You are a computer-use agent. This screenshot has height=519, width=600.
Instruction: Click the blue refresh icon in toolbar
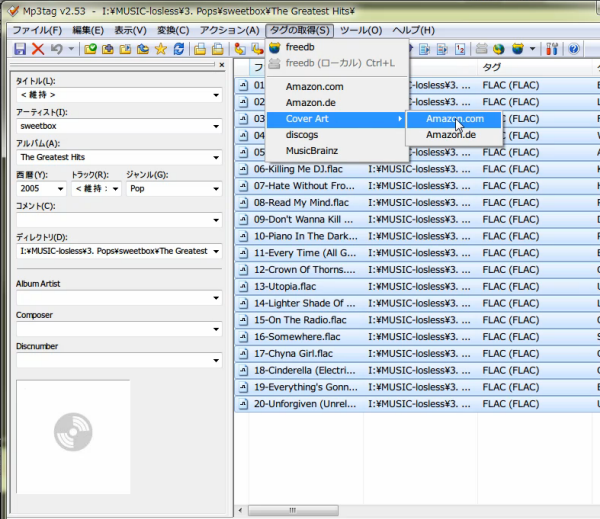tap(178, 49)
